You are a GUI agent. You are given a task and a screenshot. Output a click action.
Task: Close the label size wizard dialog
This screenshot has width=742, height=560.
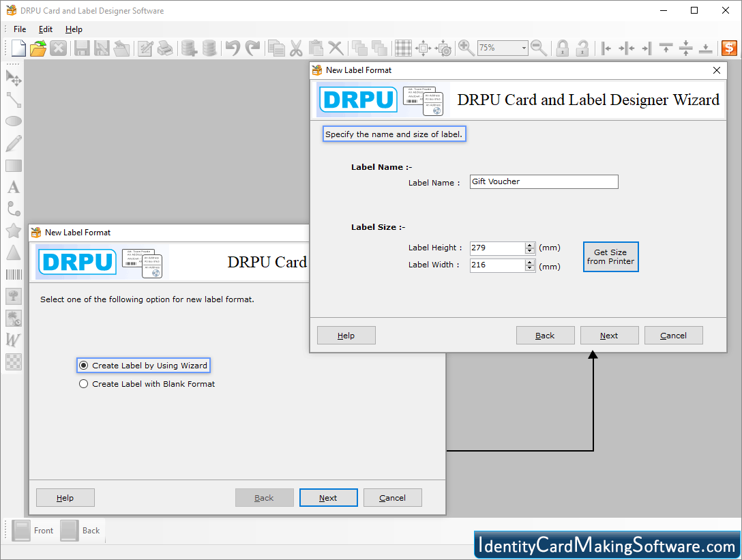[x=717, y=70]
